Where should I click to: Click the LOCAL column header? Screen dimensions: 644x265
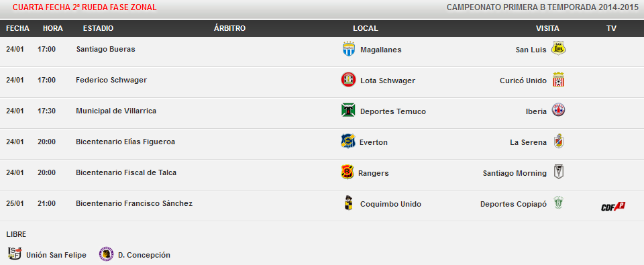click(366, 28)
